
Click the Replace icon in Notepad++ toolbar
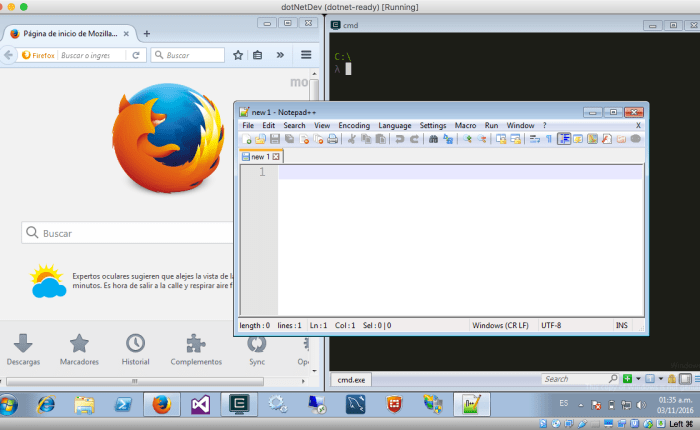pos(448,139)
